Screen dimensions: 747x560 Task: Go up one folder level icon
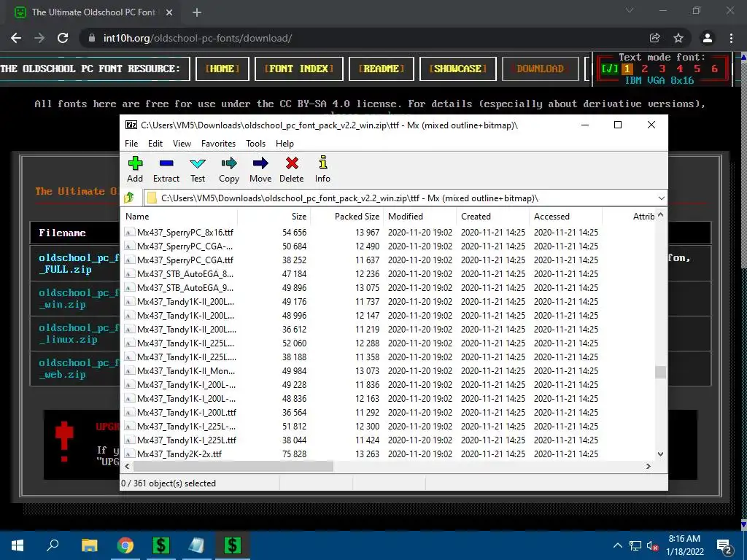coord(129,198)
